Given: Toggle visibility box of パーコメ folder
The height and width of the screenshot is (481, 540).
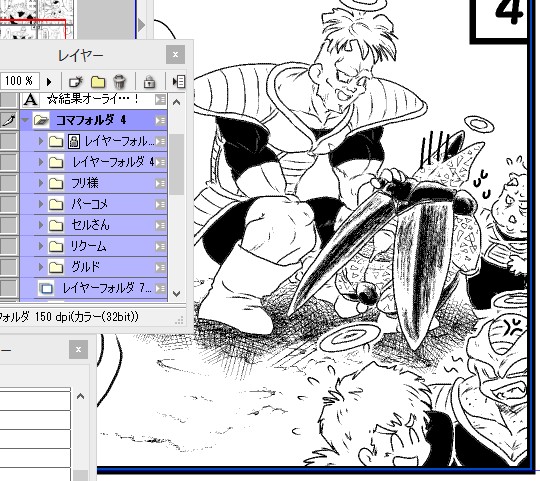Looking at the screenshot, I should coord(9,205).
